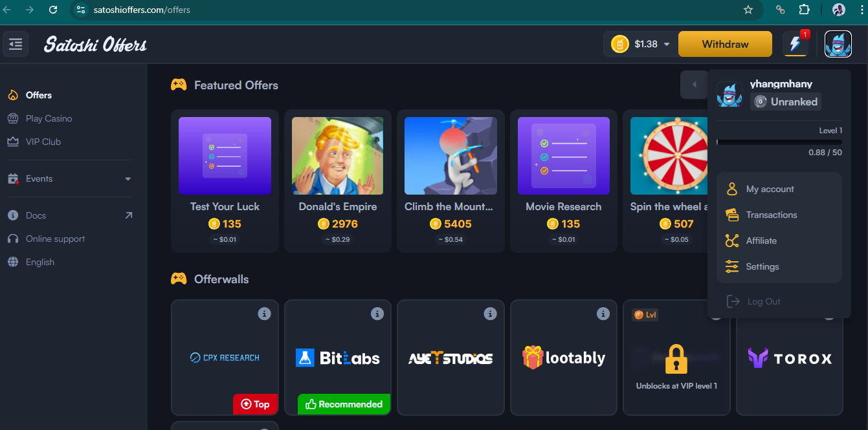Click the info icon on AyeT Studios card
868x430 pixels.
(490, 314)
